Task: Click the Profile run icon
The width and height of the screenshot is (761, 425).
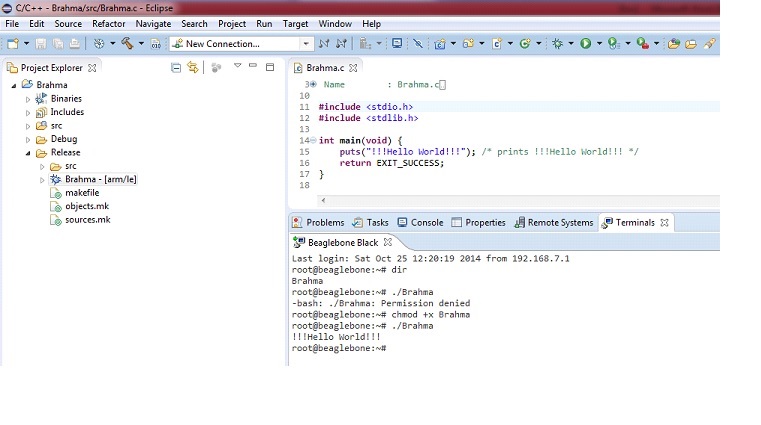Action: [x=614, y=44]
